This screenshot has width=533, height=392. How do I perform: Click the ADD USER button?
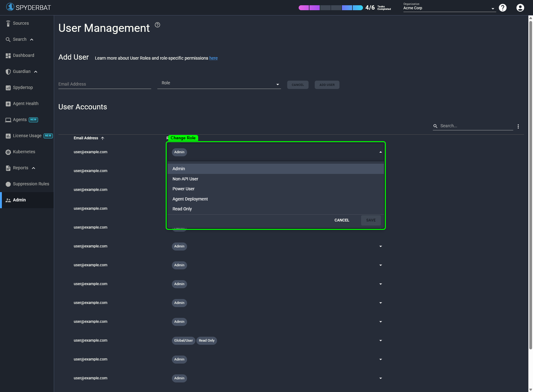(x=327, y=85)
